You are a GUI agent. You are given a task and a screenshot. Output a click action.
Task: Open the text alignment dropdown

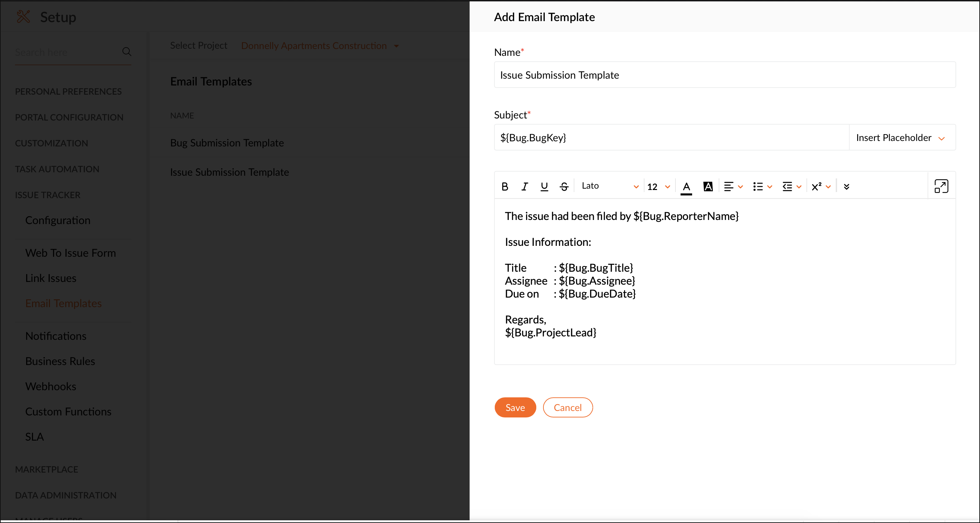coord(733,187)
